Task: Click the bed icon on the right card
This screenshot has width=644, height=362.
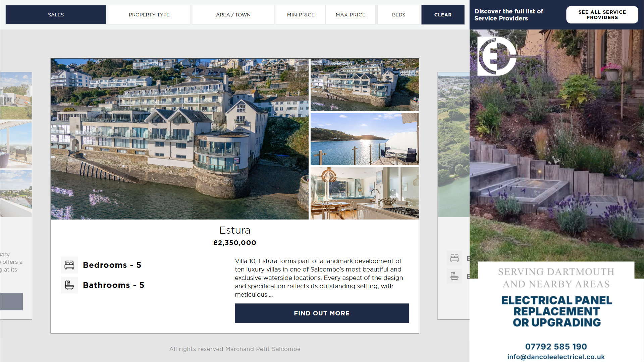Action: click(454, 258)
